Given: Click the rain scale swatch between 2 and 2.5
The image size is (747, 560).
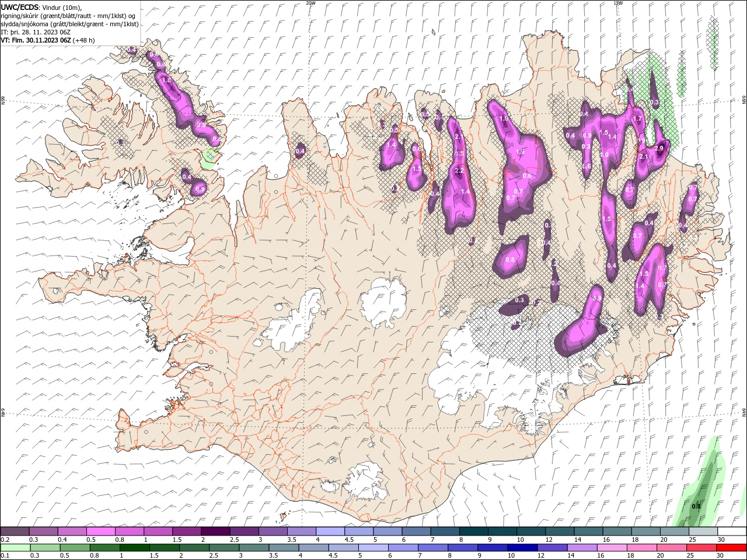Looking at the screenshot, I should pyautogui.click(x=194, y=548).
